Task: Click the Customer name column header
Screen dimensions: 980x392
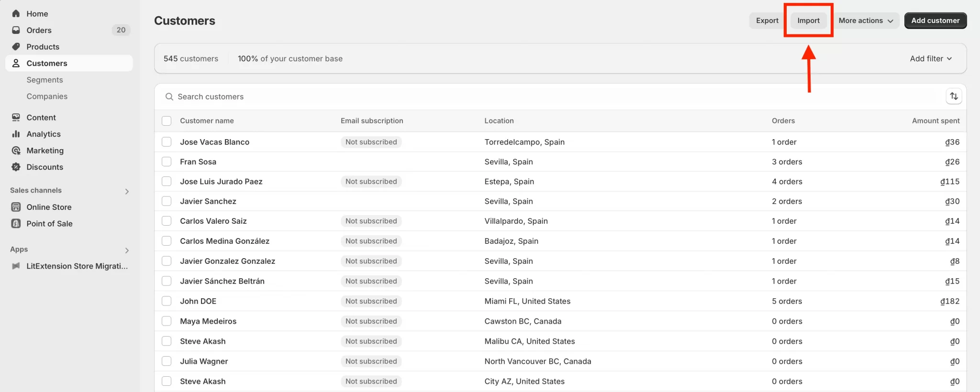Action: tap(207, 121)
